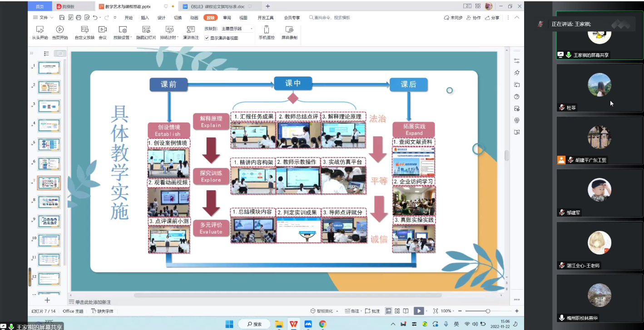Switch to slide sorter grid view
Screen dimensions: 644x330
397,311
